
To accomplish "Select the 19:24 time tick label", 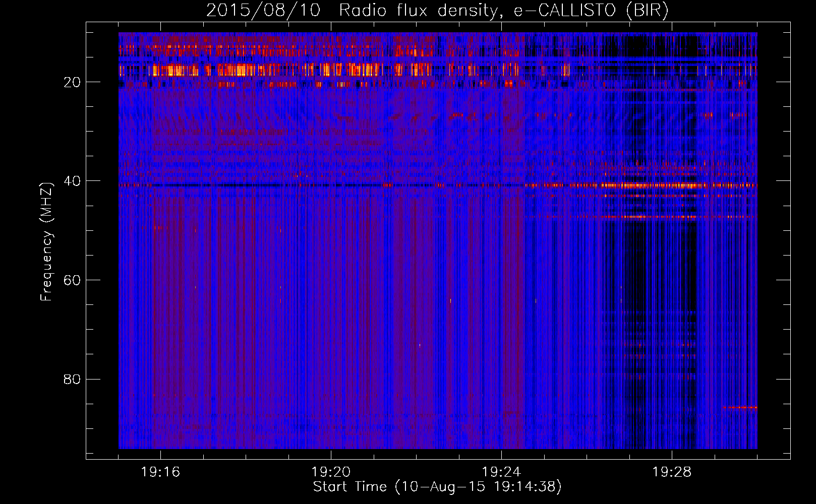I will [x=501, y=472].
